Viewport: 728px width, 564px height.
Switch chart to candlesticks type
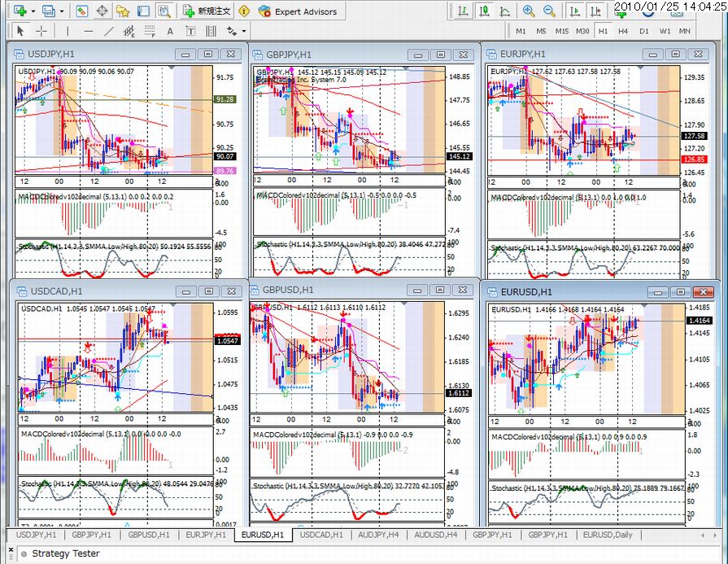[484, 11]
